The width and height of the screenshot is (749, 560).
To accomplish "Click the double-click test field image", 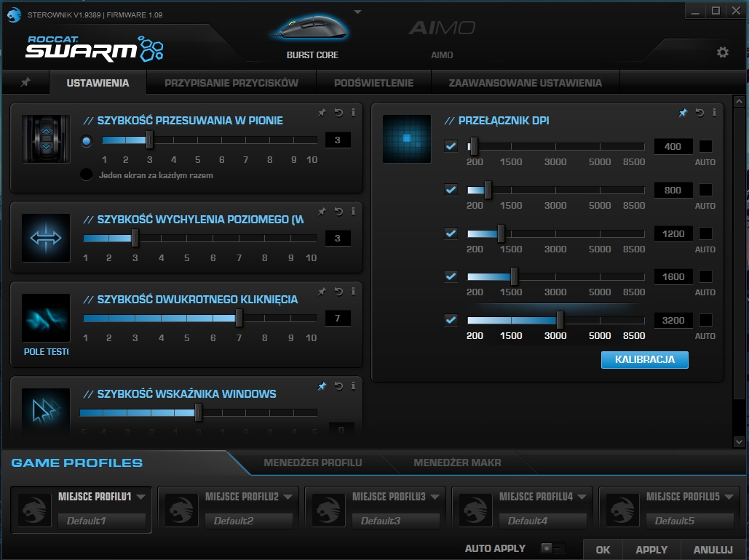I will (46, 318).
